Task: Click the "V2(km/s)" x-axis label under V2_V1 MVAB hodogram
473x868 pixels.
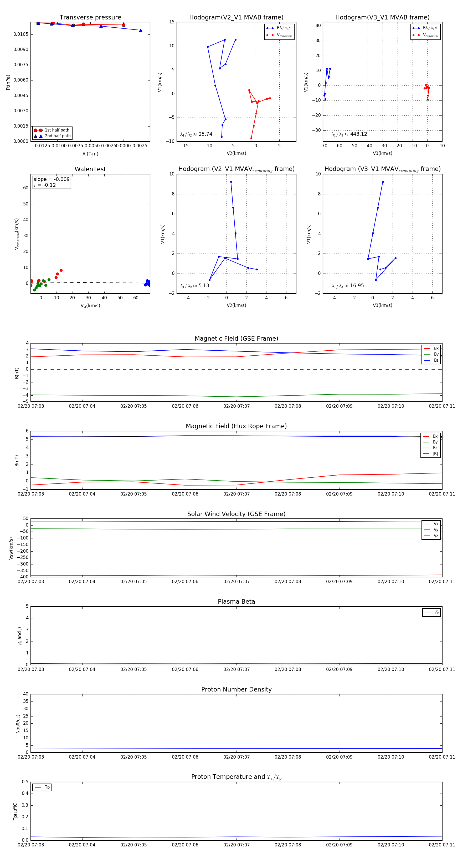Action: (x=236, y=154)
